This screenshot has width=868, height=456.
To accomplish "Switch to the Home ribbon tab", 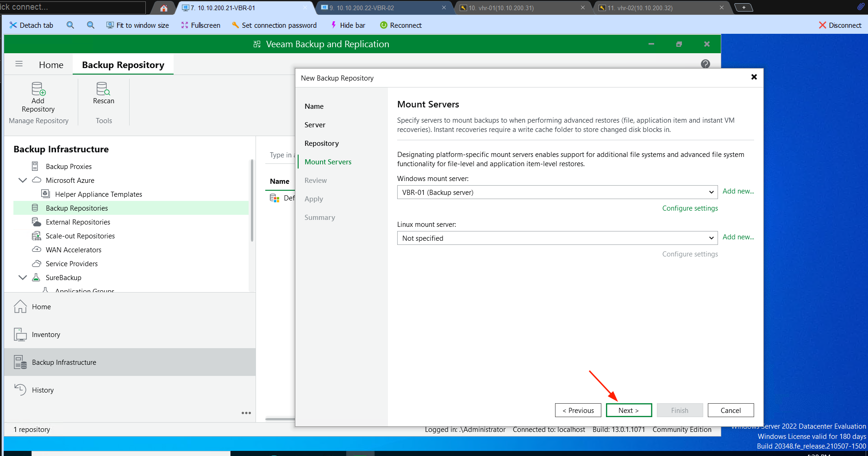I will (51, 65).
